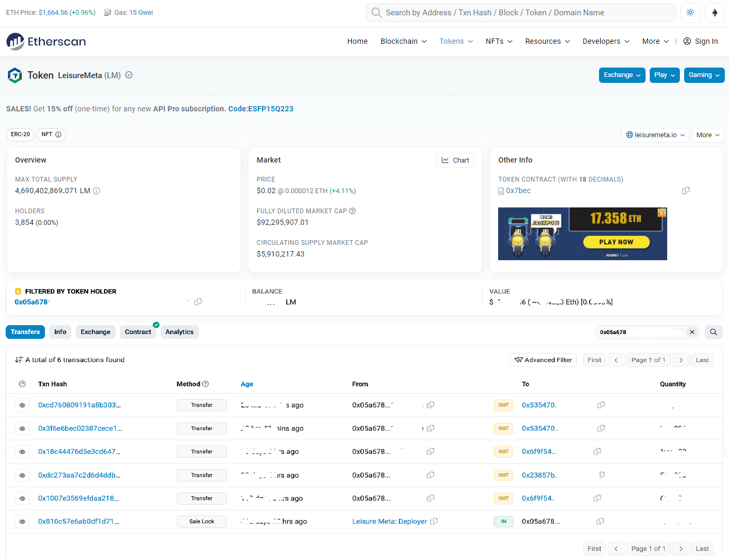
Task: Select the Transfers tab
Action: point(25,332)
